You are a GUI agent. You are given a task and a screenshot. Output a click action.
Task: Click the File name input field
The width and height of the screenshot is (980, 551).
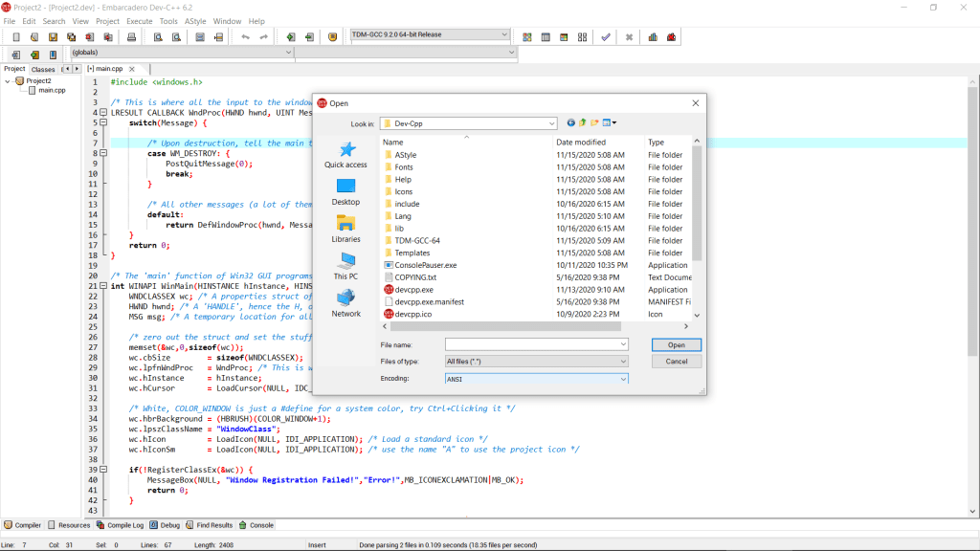pos(532,344)
